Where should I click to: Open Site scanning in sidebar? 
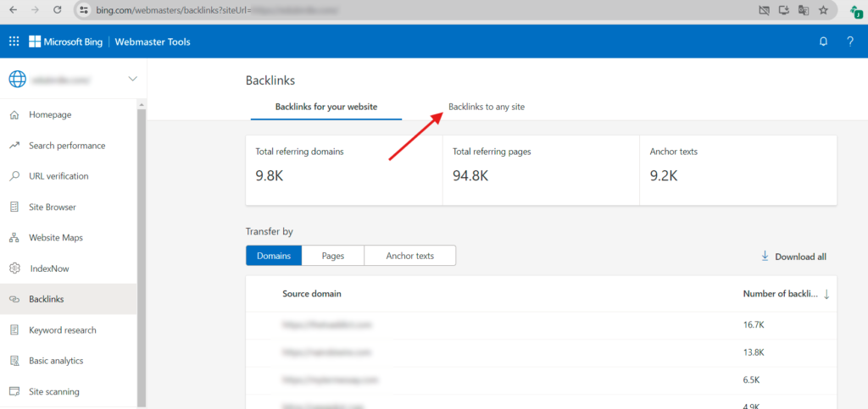(53, 392)
